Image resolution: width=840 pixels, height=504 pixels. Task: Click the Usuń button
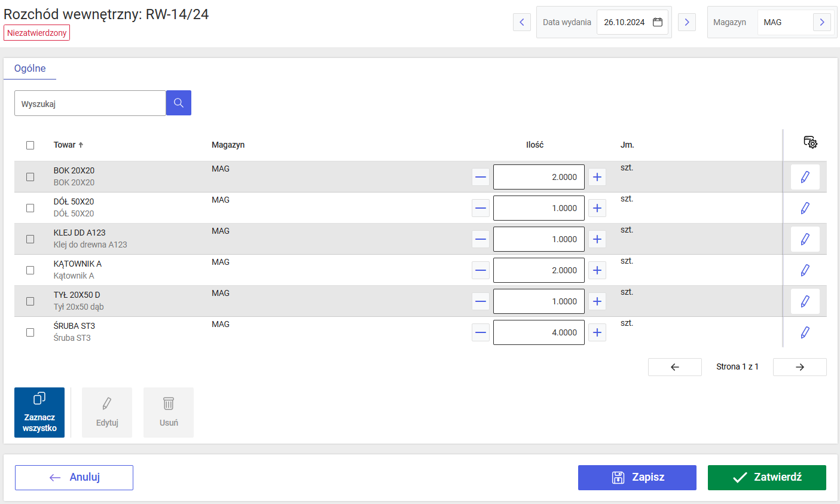[x=169, y=413]
